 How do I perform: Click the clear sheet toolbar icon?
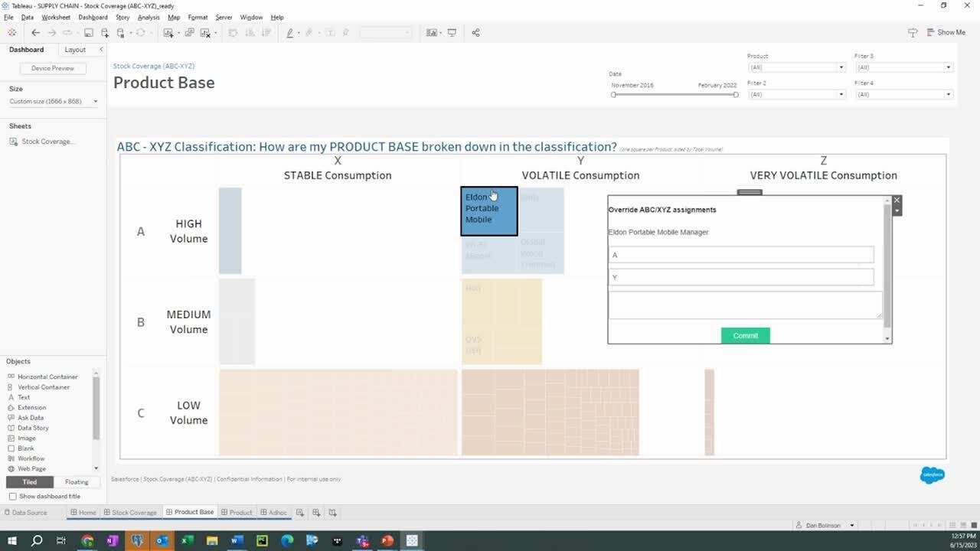coord(204,32)
